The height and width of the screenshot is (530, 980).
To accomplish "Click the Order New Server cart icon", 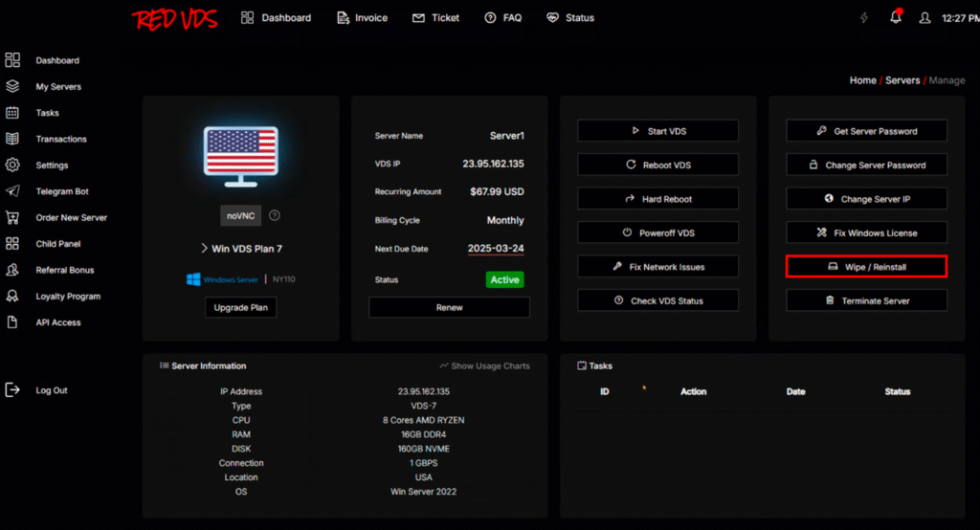I will [x=12, y=217].
